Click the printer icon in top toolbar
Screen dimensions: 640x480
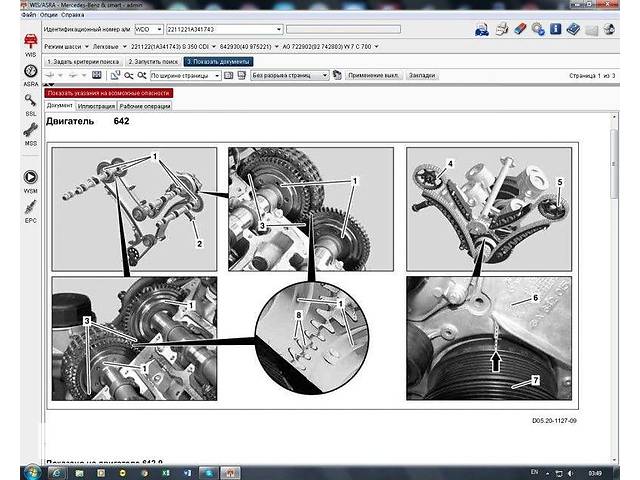pos(502,30)
